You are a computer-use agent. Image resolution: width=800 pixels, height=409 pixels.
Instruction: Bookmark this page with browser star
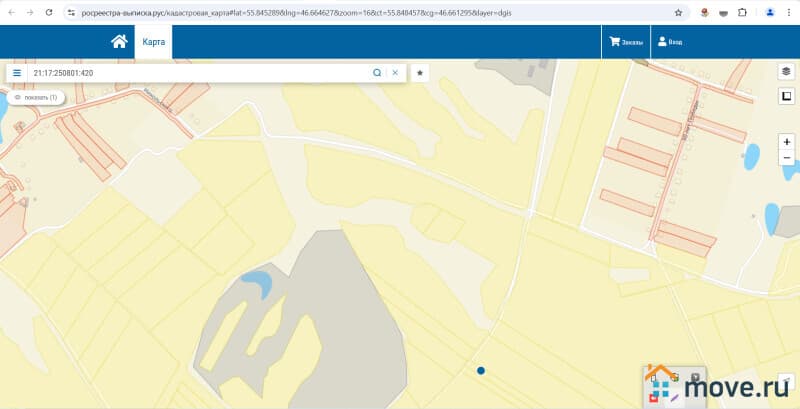click(679, 13)
